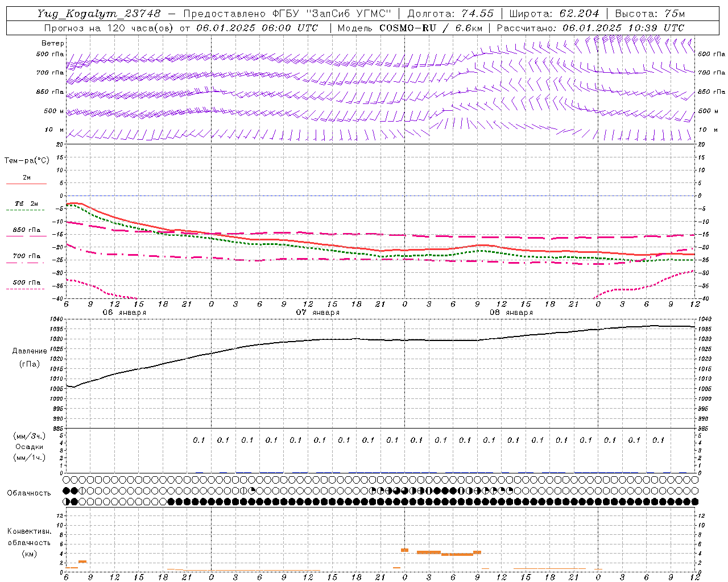Click the (гПа) unit under Давление

tap(30, 364)
